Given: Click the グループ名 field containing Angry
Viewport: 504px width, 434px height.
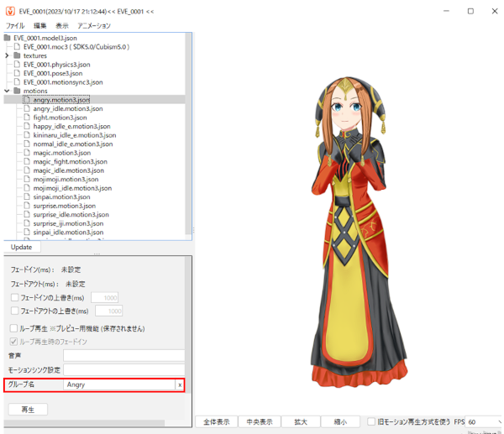Looking at the screenshot, I should (119, 384).
